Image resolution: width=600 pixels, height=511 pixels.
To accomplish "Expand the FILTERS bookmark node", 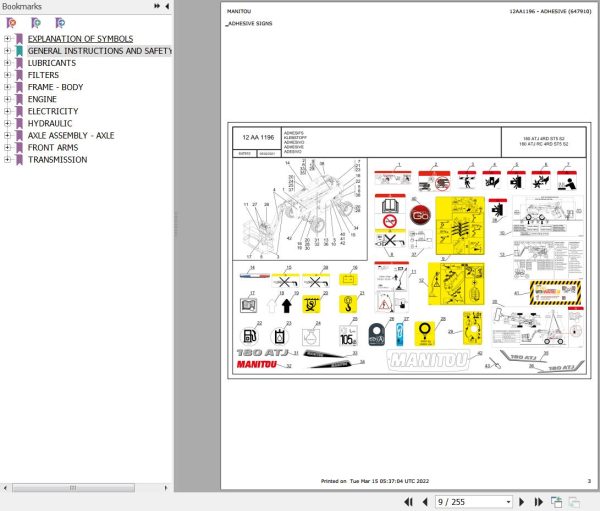I will [x=7, y=75].
